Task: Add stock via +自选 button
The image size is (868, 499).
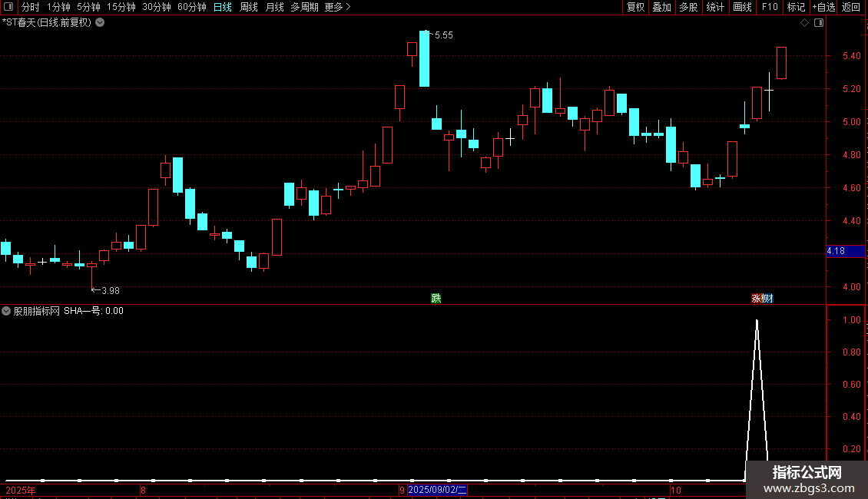Action: tap(823, 7)
